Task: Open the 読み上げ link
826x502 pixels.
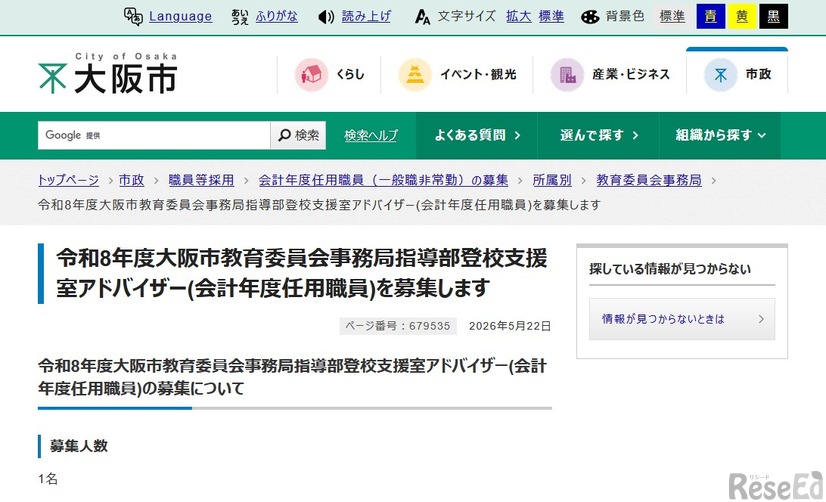Action: 366,16
